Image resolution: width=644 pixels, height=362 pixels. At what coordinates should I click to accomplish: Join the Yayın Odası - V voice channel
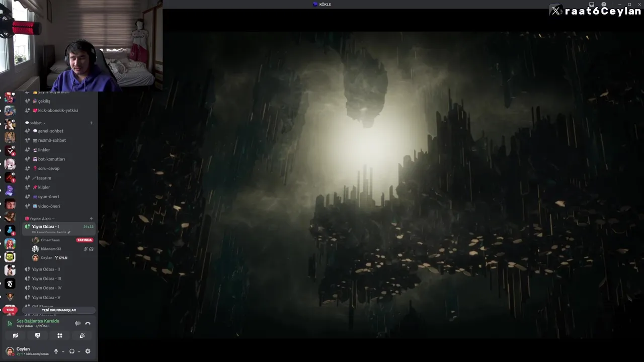pos(58,298)
